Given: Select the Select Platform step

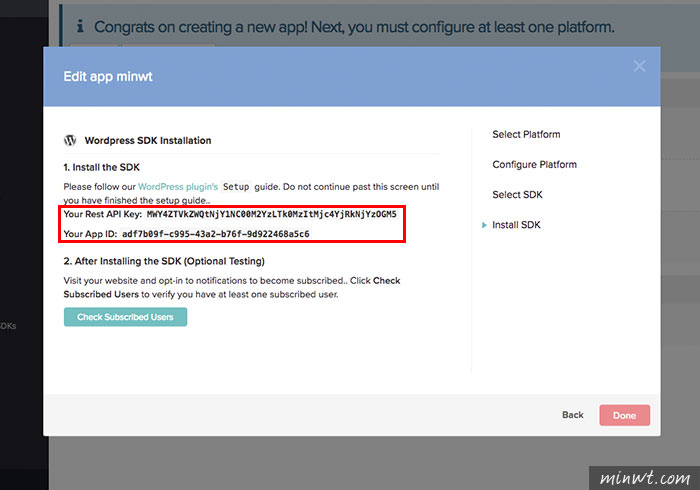Looking at the screenshot, I should [x=526, y=134].
